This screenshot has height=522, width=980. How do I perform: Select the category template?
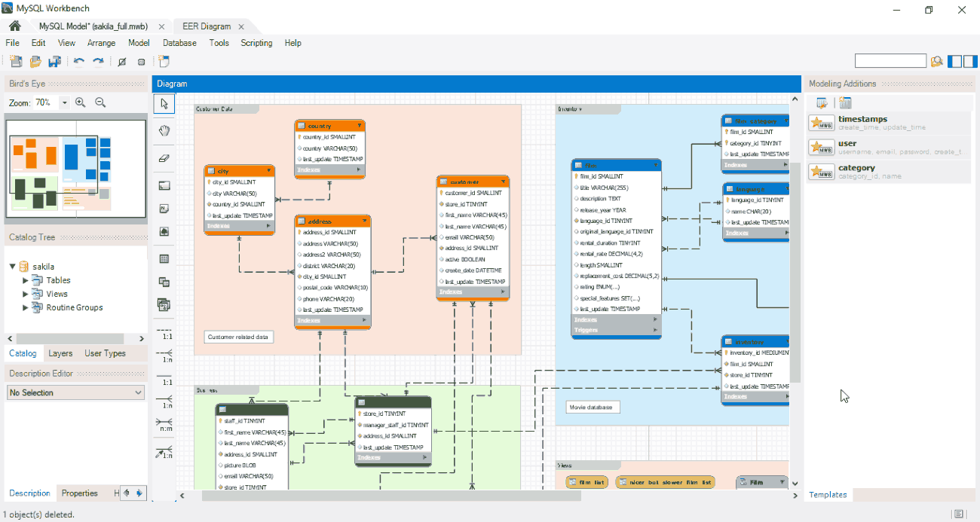pyautogui.click(x=889, y=172)
